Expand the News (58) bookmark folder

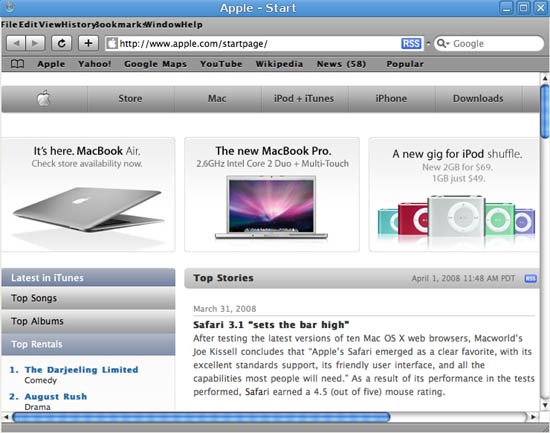point(341,64)
